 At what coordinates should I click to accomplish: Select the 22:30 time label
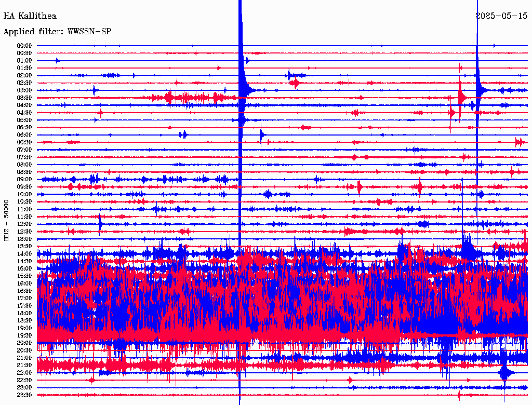[24, 381]
